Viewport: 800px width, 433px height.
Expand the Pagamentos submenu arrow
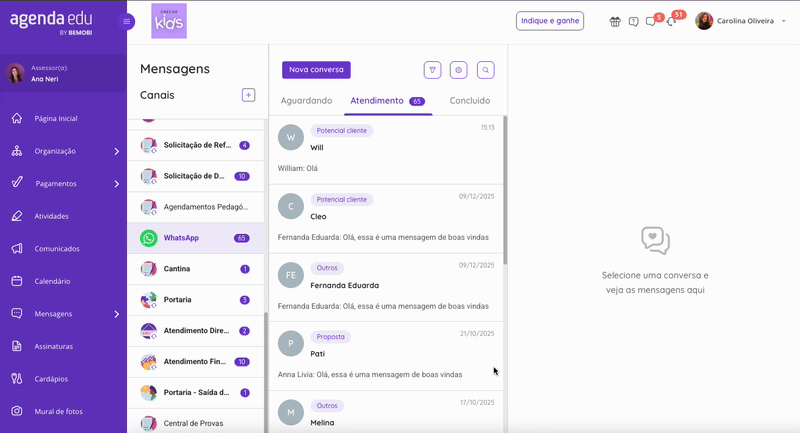pos(117,184)
